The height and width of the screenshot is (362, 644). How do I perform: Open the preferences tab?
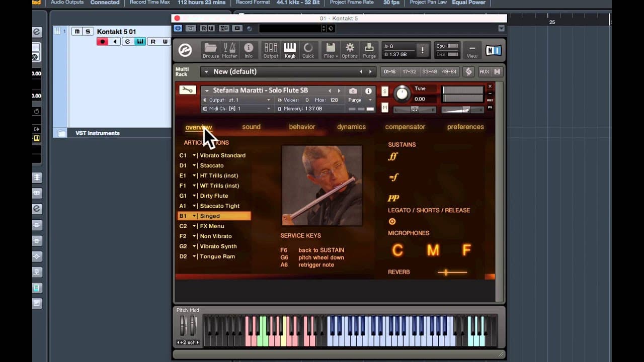465,127
